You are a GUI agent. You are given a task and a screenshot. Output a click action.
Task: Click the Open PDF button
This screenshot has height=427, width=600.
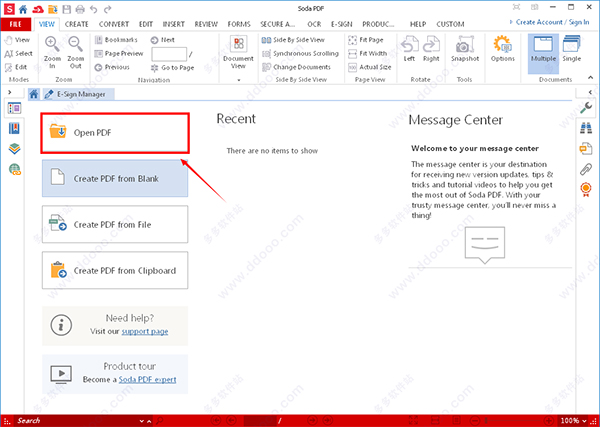tap(115, 133)
